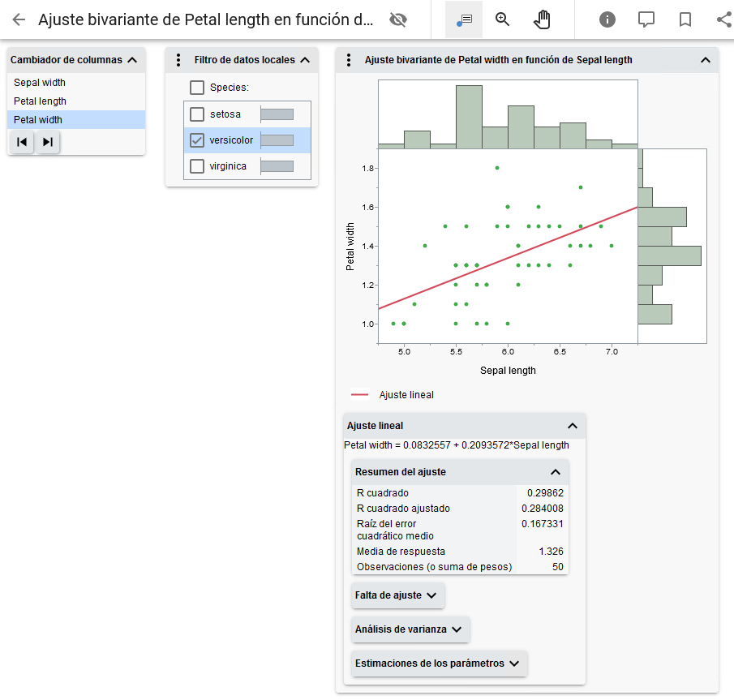Click the back arrow icon
The height and width of the screenshot is (700, 734).
[x=19, y=19]
